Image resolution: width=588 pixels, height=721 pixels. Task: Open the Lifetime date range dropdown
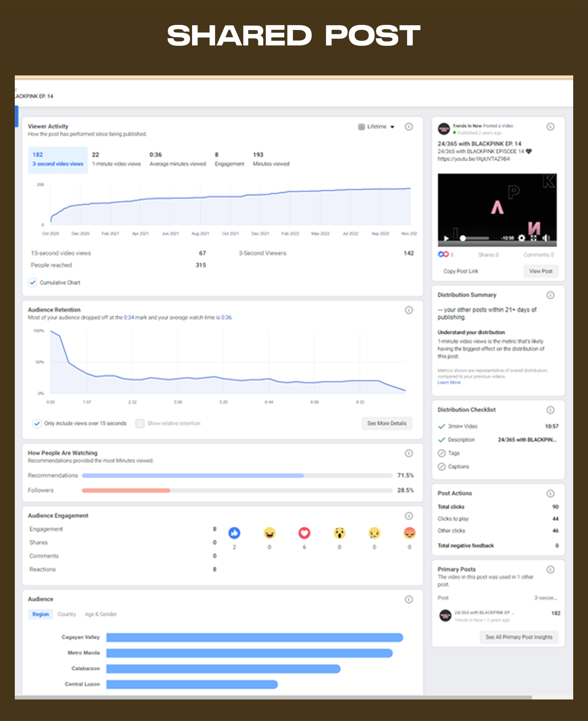point(376,127)
